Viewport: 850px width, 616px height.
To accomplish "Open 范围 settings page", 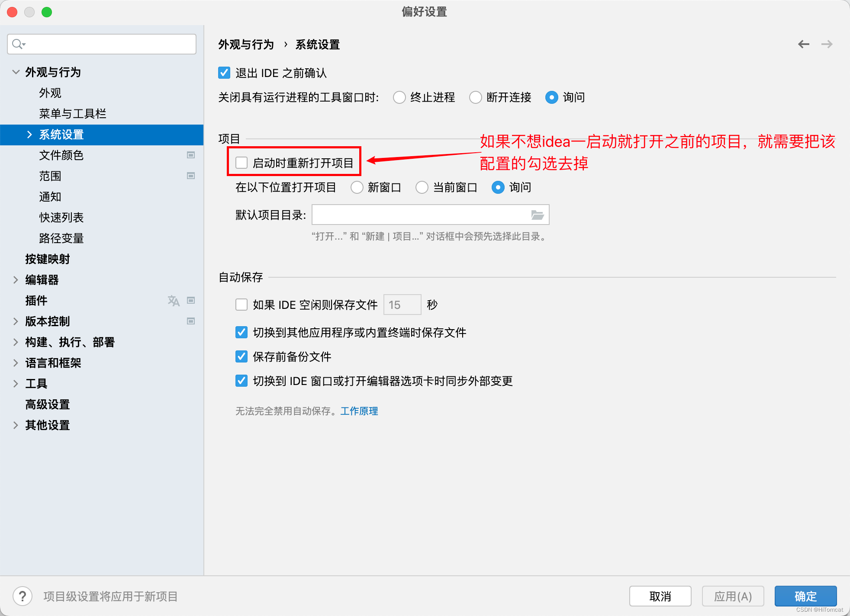I will coord(50,176).
